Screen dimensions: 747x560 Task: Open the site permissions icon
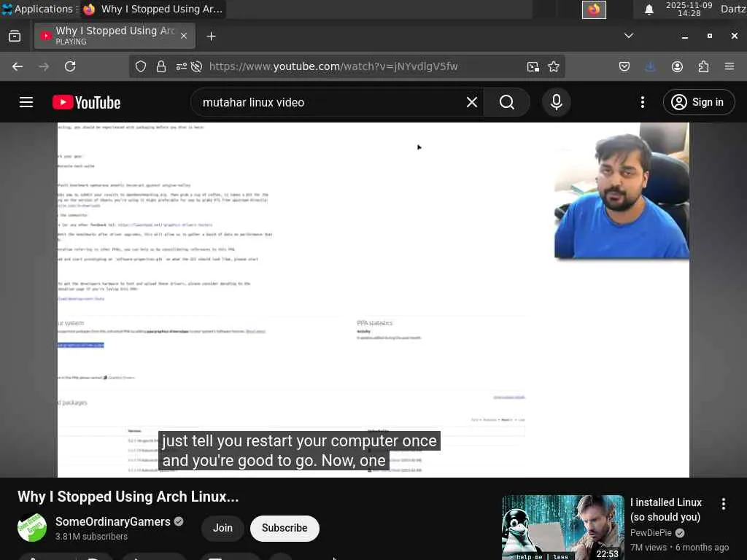[x=181, y=66]
